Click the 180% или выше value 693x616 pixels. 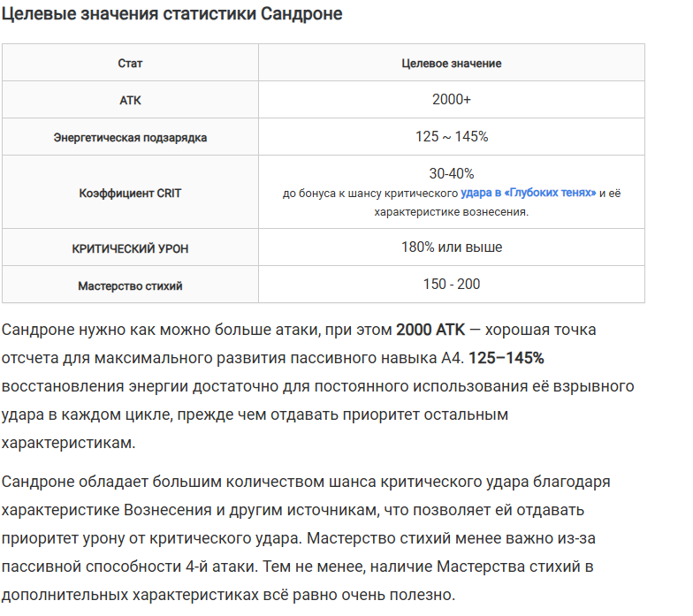[451, 247]
